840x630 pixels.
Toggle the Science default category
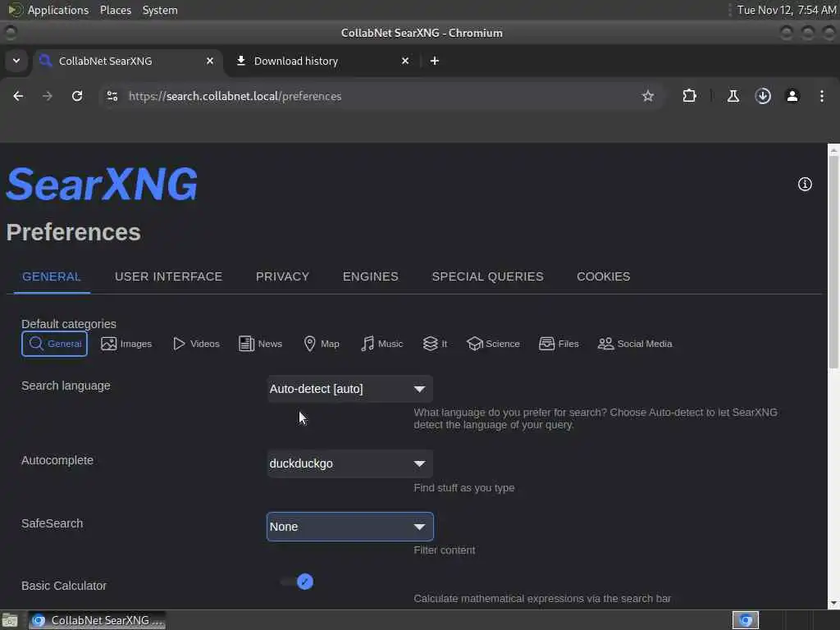(x=493, y=344)
